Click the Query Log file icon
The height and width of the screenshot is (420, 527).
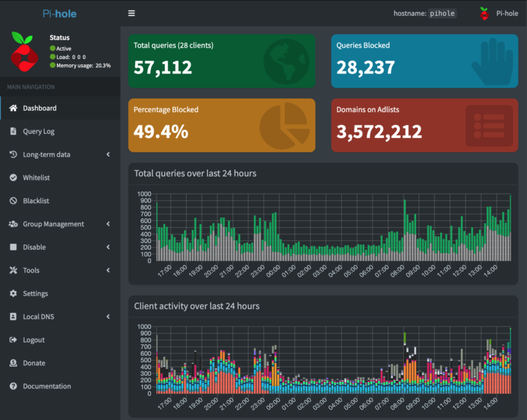13,131
